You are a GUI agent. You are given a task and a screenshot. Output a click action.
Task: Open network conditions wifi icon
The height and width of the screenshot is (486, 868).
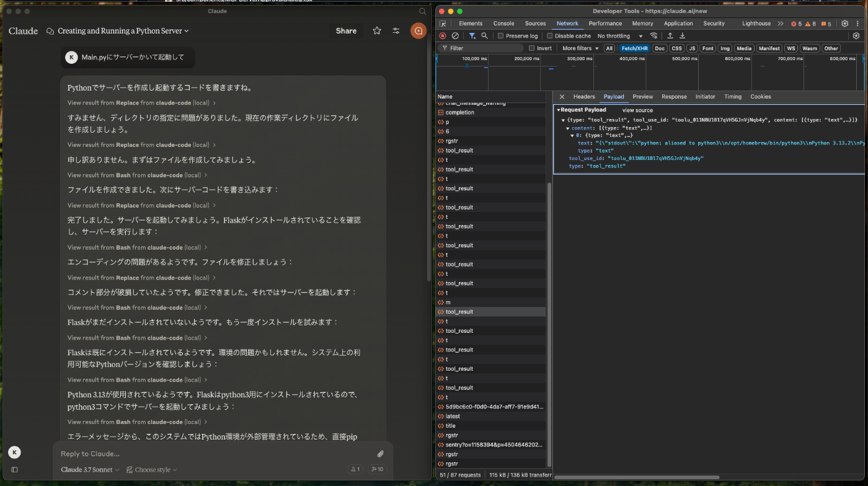point(653,36)
